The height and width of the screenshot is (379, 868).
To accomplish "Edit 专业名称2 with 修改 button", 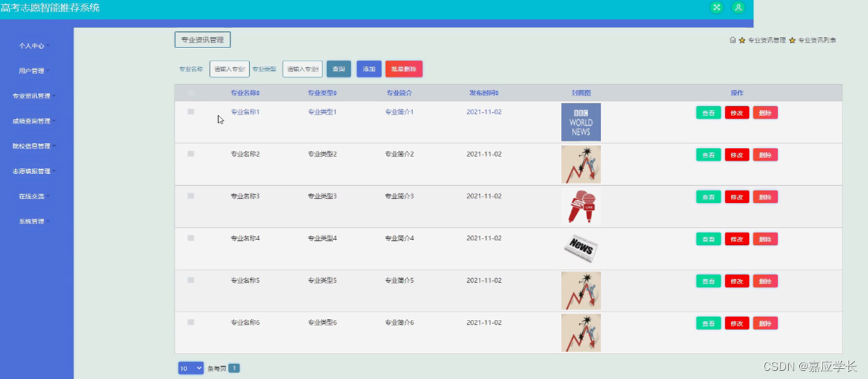I will pyautogui.click(x=737, y=155).
